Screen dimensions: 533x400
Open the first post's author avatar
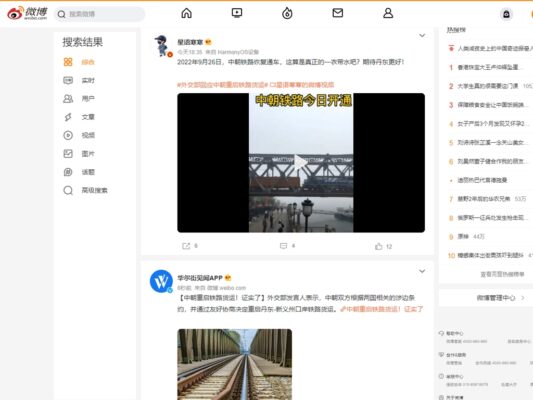tap(162, 46)
